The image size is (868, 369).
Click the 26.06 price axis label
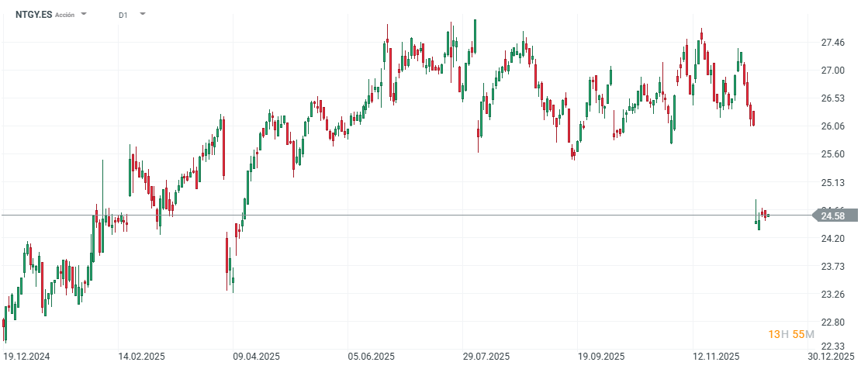pos(832,126)
